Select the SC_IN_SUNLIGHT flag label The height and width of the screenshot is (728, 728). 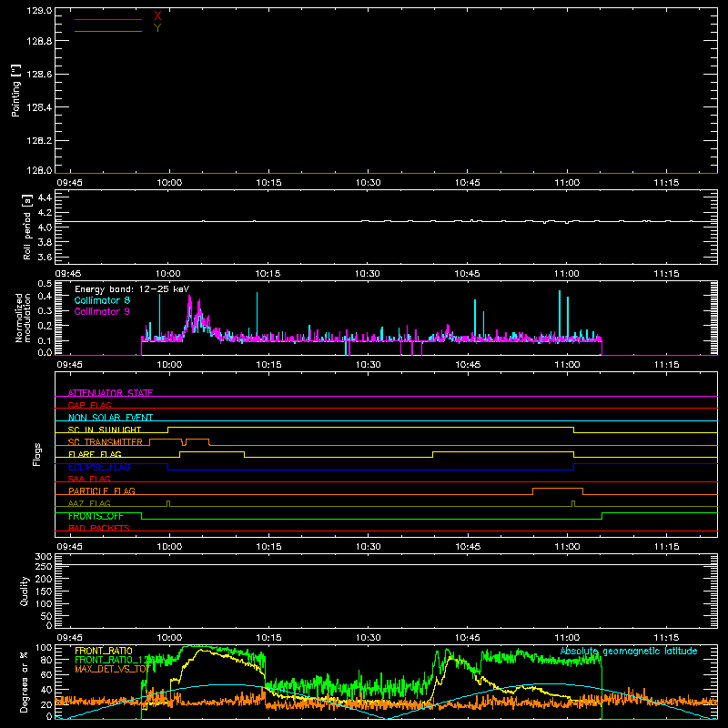click(x=105, y=430)
